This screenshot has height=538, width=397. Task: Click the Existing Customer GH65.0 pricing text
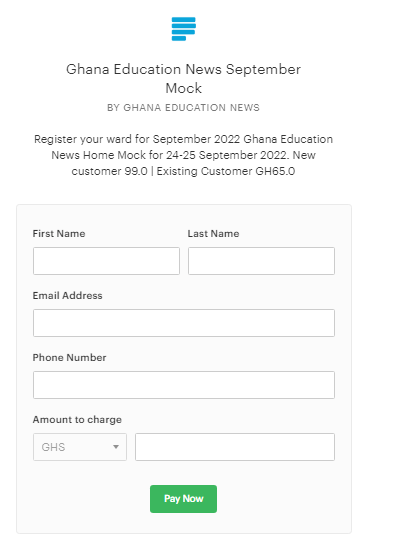[x=225, y=171]
